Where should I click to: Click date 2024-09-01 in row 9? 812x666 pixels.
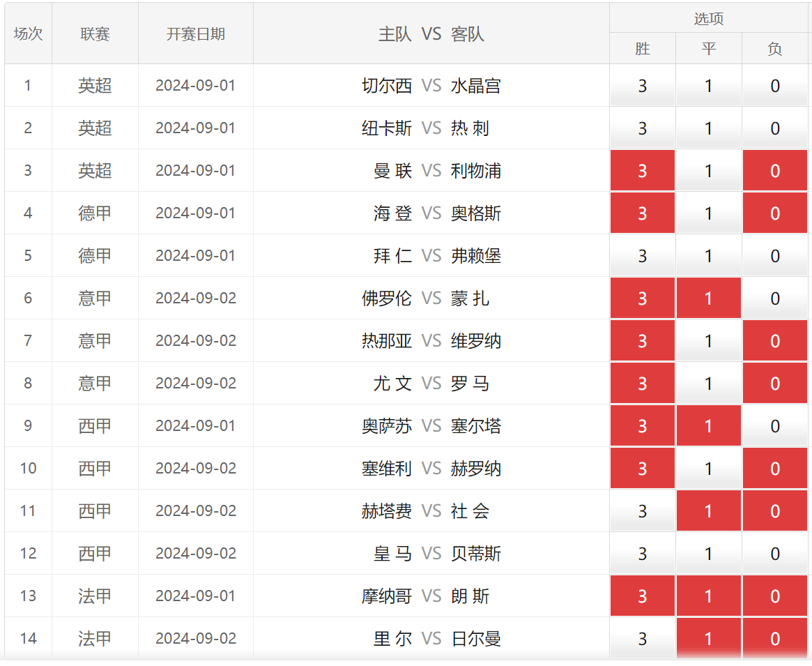(196, 425)
